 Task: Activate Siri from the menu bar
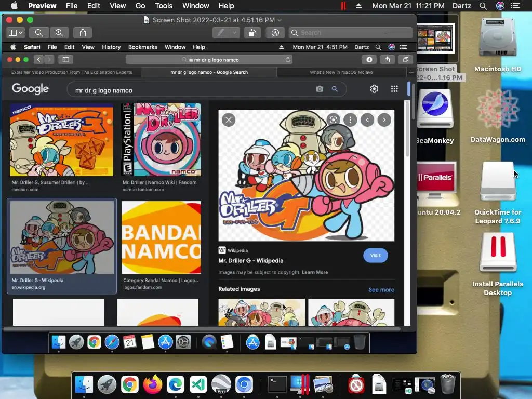point(500,6)
